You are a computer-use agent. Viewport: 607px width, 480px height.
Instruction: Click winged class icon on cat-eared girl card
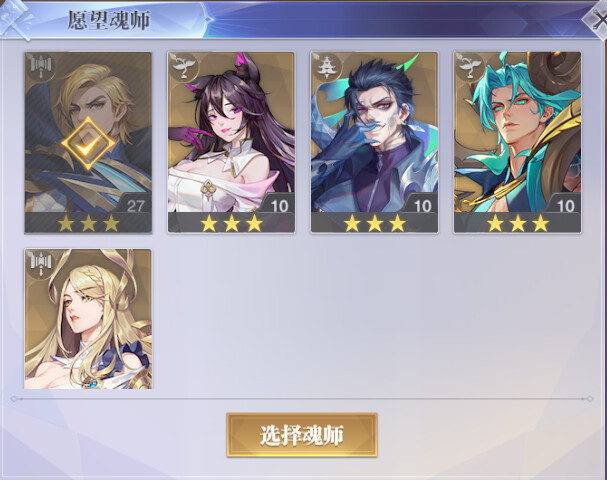(x=183, y=67)
